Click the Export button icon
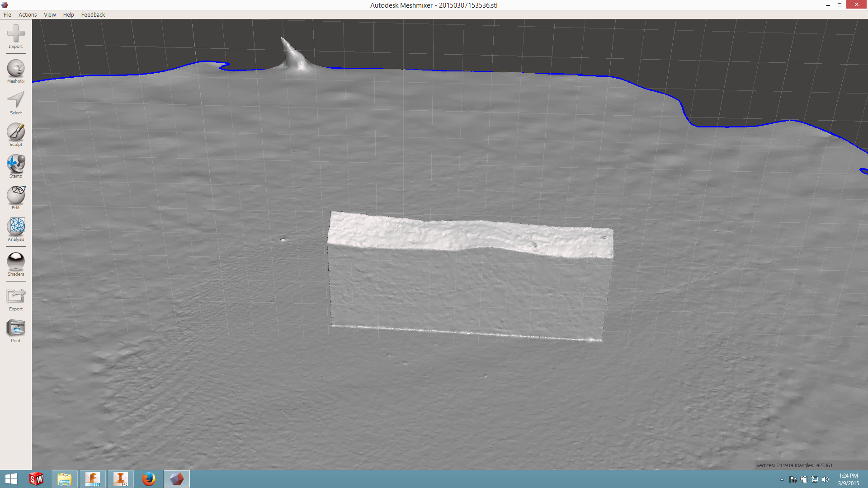This screenshot has height=488, width=868. tap(16, 296)
